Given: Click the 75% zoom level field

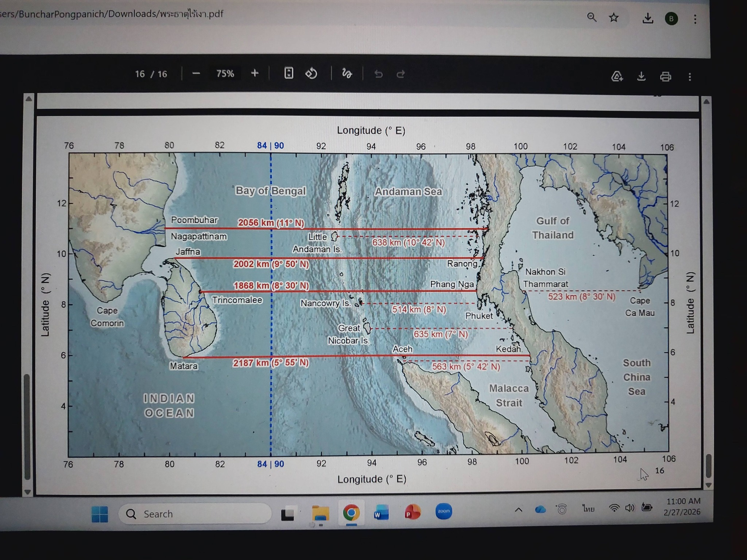Looking at the screenshot, I should tap(225, 74).
